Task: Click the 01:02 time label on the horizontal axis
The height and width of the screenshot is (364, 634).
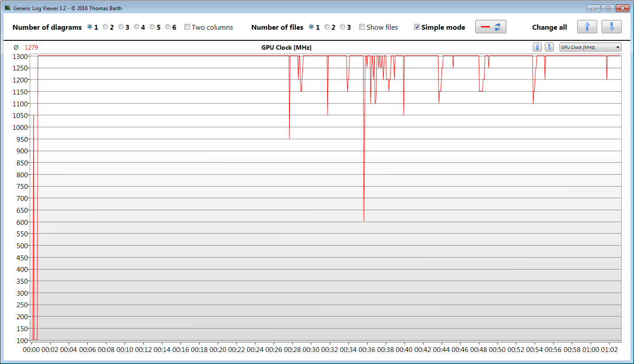Action: click(x=609, y=349)
